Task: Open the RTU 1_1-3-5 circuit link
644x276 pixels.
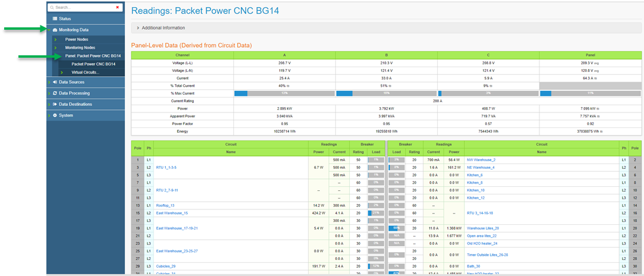Action: pos(166,168)
